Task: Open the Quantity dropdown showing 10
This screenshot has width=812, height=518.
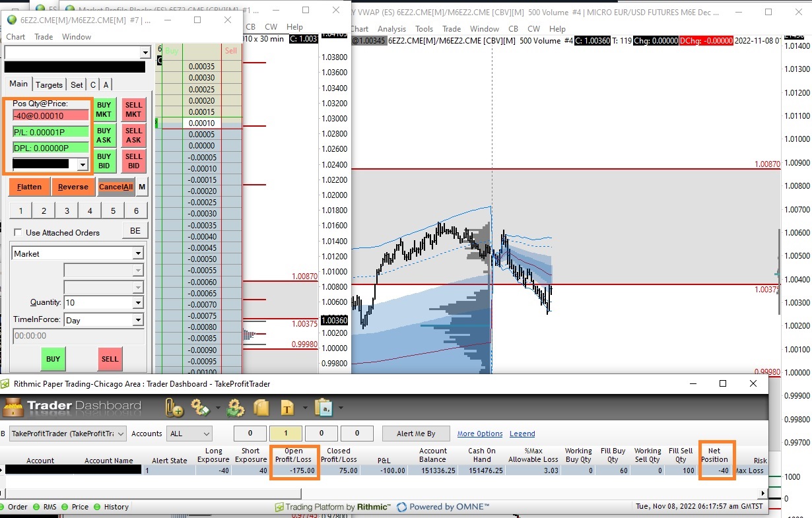Action: (138, 302)
